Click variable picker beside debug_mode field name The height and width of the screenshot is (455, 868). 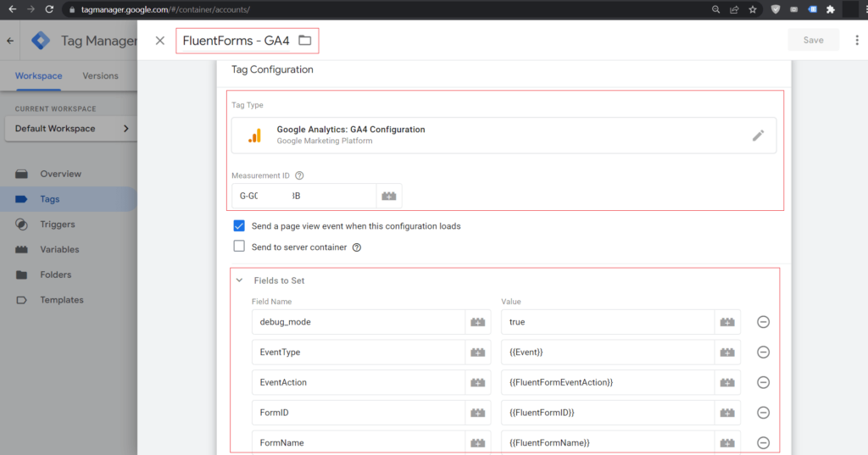pos(478,322)
